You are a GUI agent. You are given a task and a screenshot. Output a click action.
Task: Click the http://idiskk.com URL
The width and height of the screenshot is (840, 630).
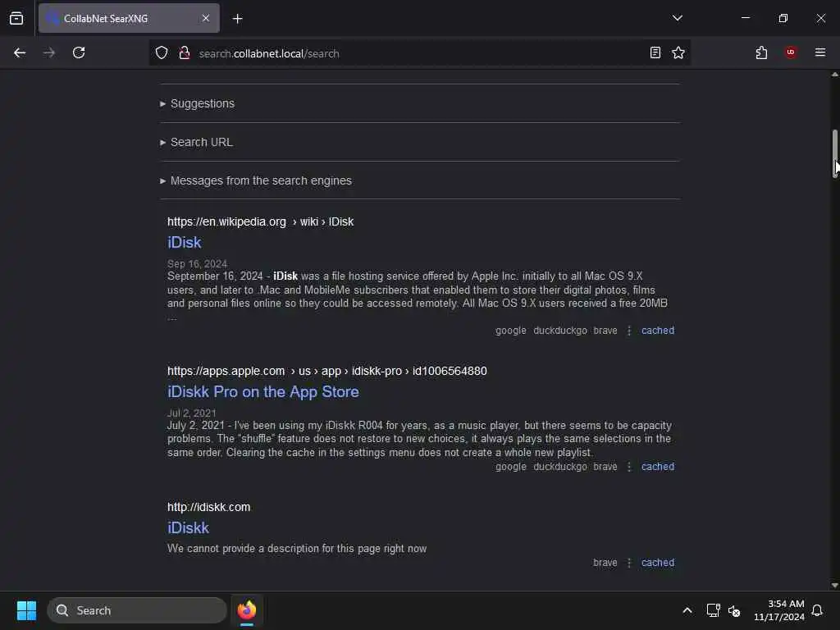(209, 507)
